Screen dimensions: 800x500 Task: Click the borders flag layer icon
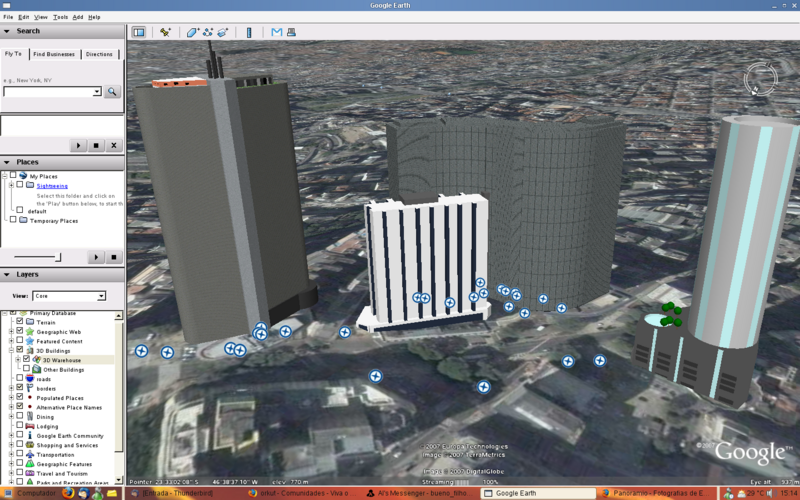(30, 388)
